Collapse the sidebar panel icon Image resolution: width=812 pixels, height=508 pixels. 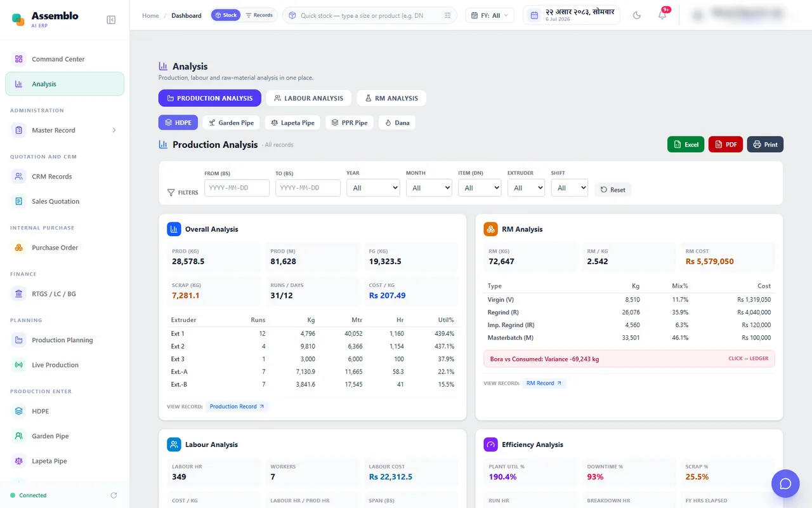(111, 20)
